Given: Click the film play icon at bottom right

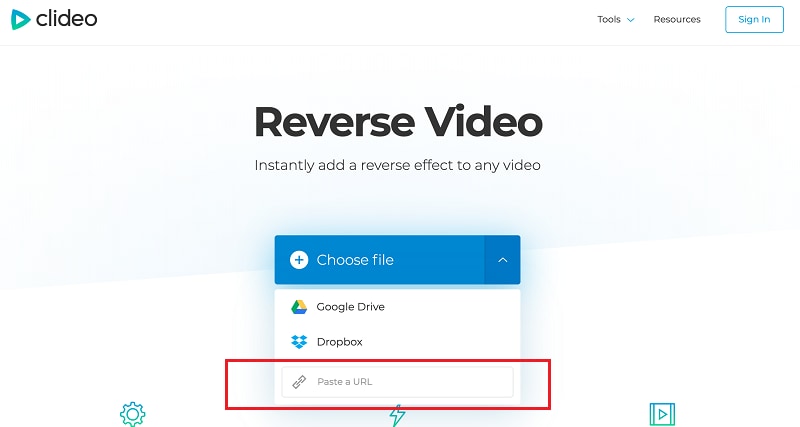Looking at the screenshot, I should (x=662, y=414).
